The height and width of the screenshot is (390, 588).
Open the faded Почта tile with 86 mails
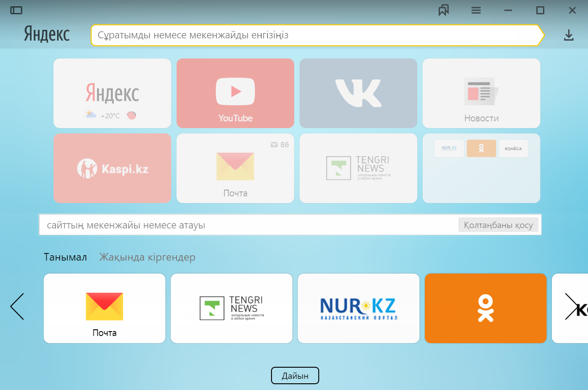(x=235, y=168)
